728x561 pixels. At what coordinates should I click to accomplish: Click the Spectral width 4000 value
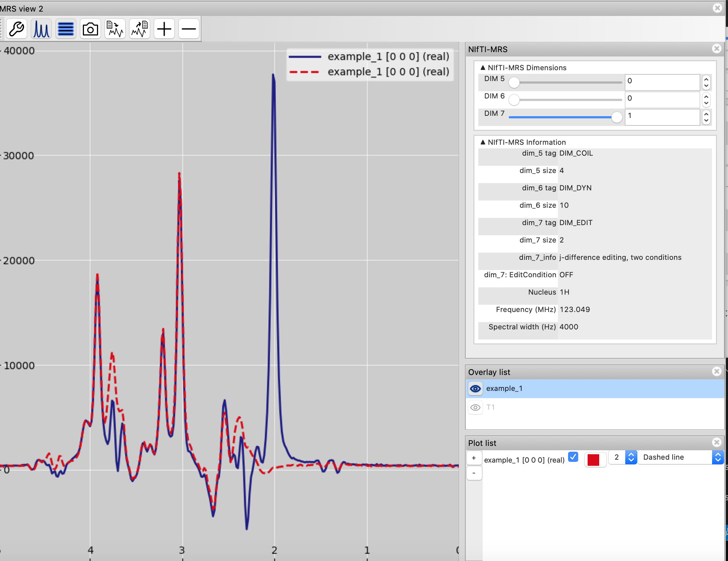(569, 327)
